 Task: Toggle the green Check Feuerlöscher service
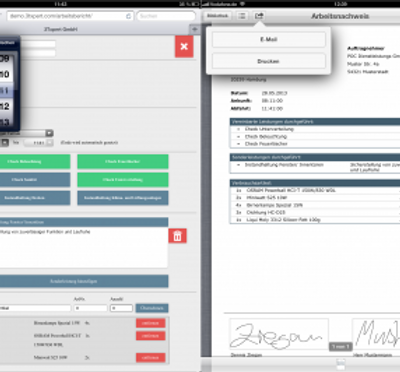pos(123,161)
